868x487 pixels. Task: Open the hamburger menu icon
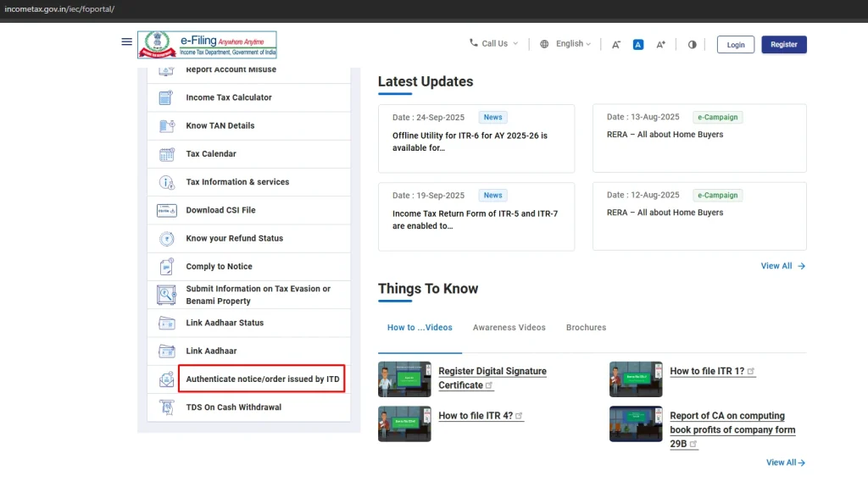pyautogui.click(x=126, y=42)
